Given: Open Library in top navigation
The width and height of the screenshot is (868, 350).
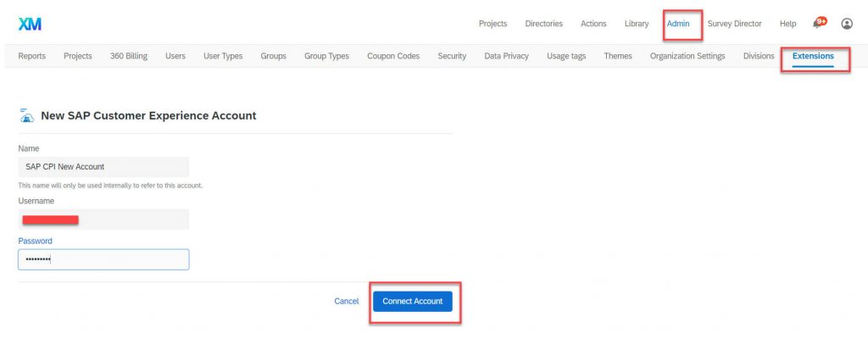Looking at the screenshot, I should (x=637, y=24).
